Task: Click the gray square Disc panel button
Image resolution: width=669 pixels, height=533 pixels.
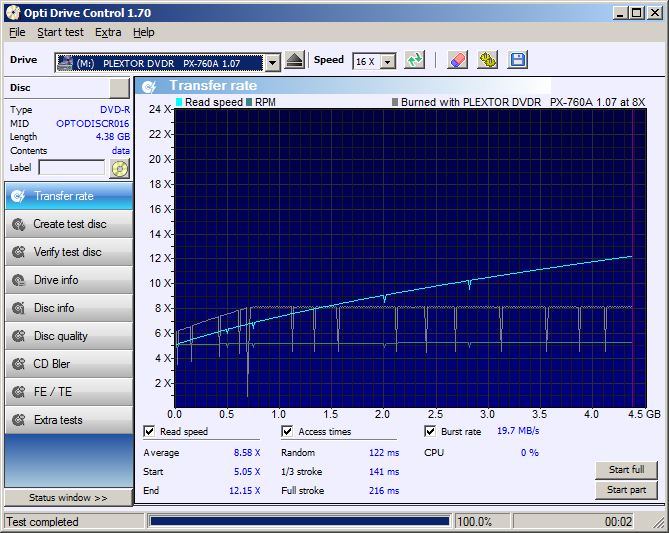Action: [119, 88]
